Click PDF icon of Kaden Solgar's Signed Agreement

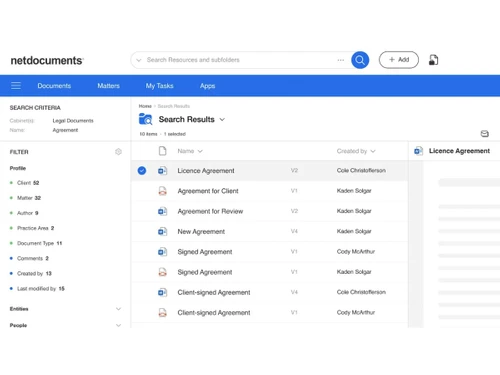(162, 272)
